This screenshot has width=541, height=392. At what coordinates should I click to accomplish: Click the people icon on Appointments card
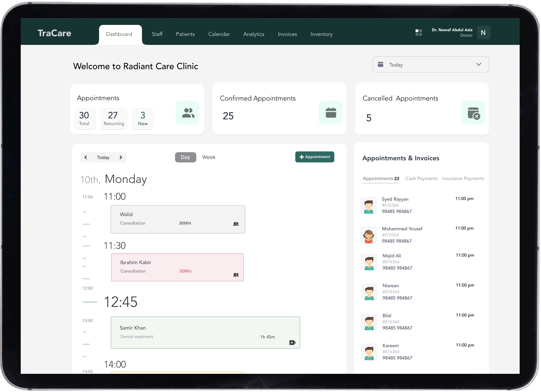188,113
